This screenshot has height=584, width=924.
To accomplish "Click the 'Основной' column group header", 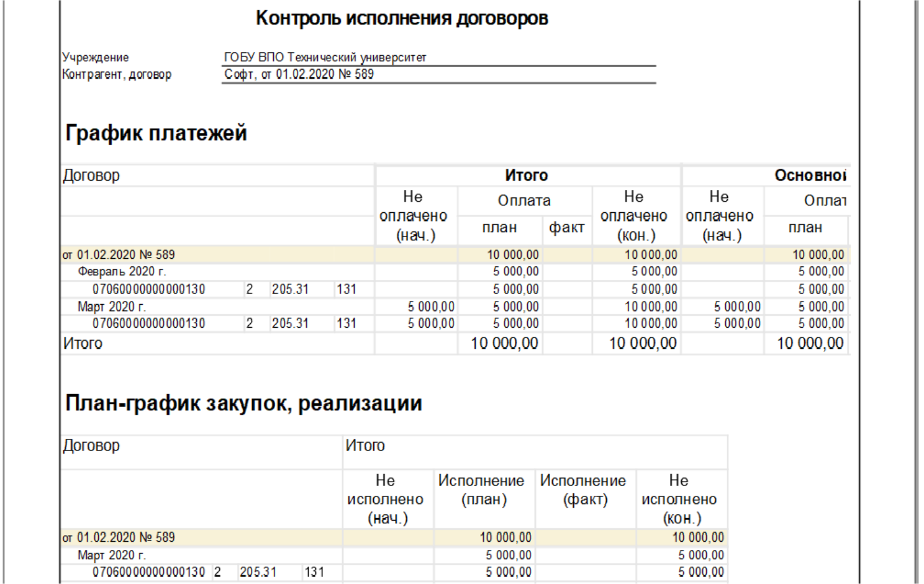I will [810, 176].
